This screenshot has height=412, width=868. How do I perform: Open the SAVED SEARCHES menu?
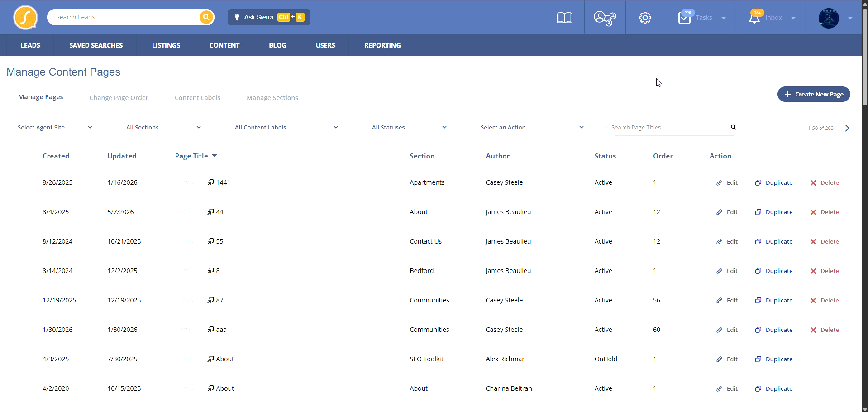[x=96, y=45]
